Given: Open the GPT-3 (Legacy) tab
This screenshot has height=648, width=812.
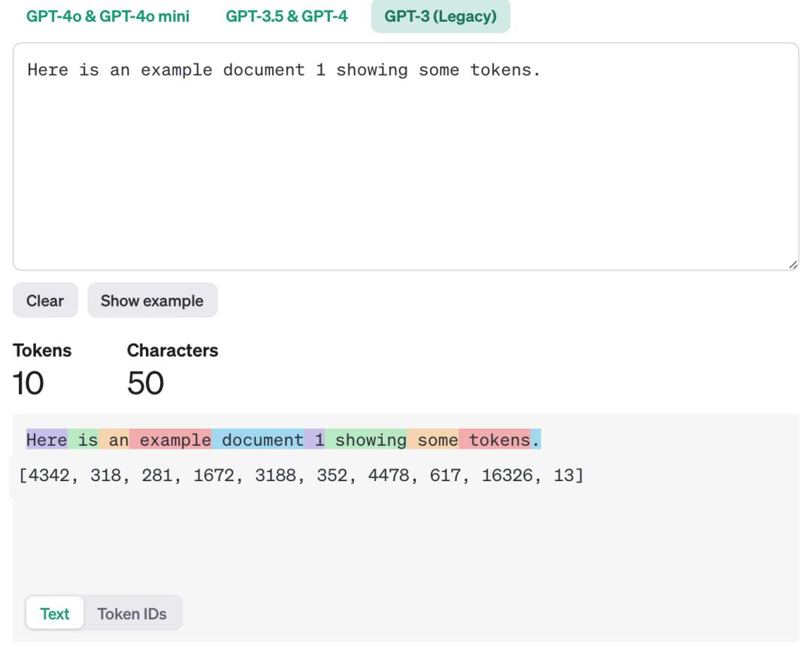Looking at the screenshot, I should tap(440, 16).
